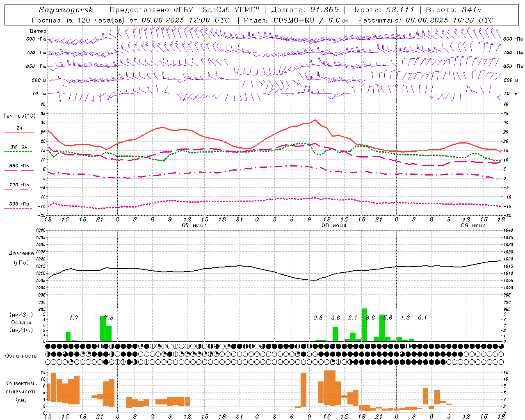Click the 7.3 precipitation total
The width and height of the screenshot is (525, 420).
pyautogui.click(x=109, y=318)
